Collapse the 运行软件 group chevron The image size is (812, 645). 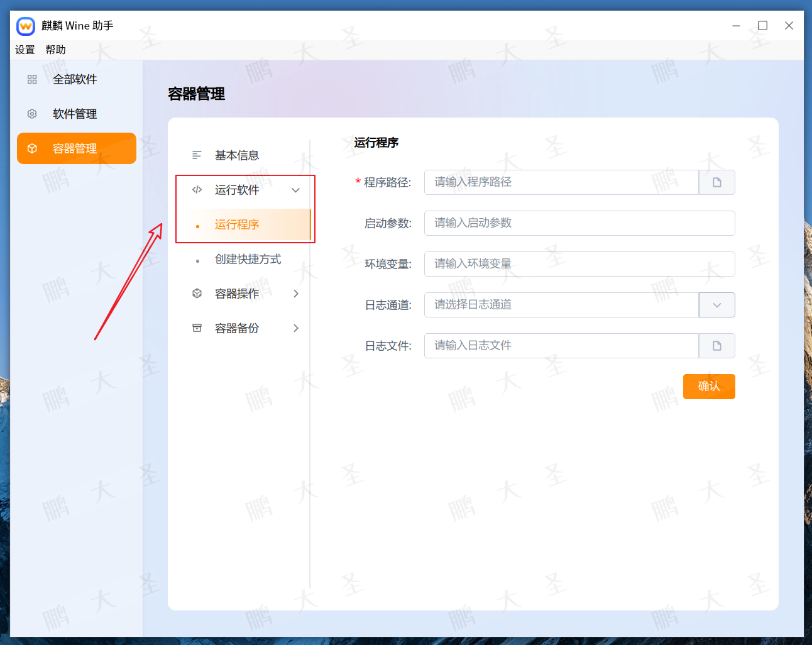point(296,190)
